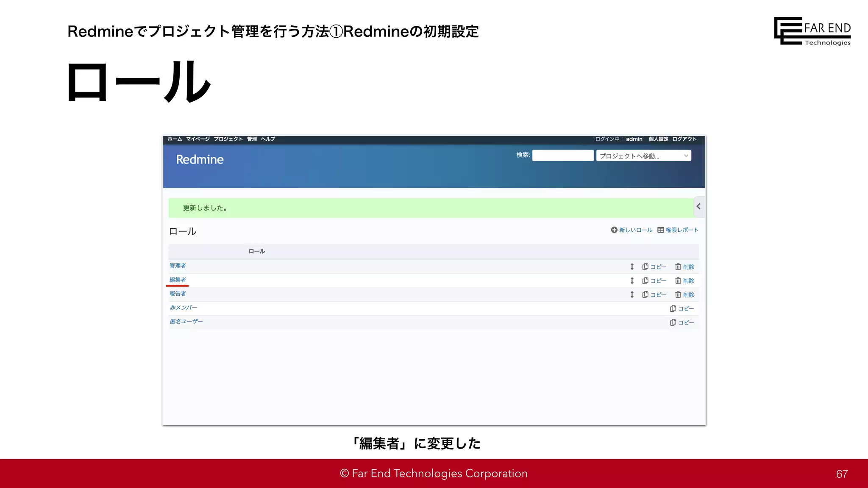The width and height of the screenshot is (868, 488).
Task: Open the 管理者 role
Action: (178, 266)
